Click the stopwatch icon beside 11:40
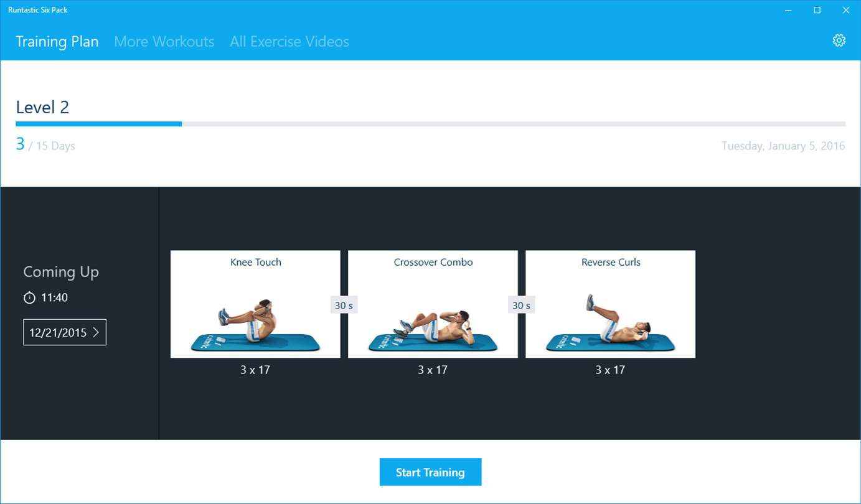This screenshot has height=504, width=861. coord(29,298)
